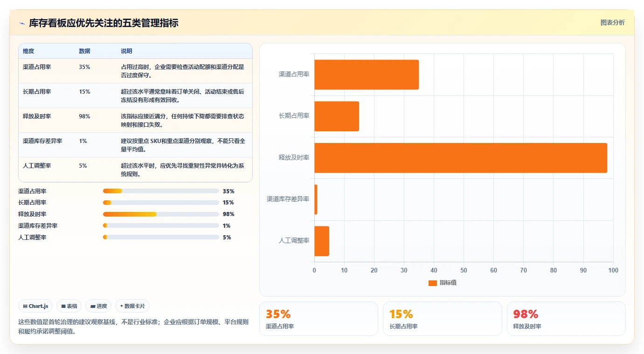Click the 15% table cell
This screenshot has height=354, width=644.
click(84, 92)
